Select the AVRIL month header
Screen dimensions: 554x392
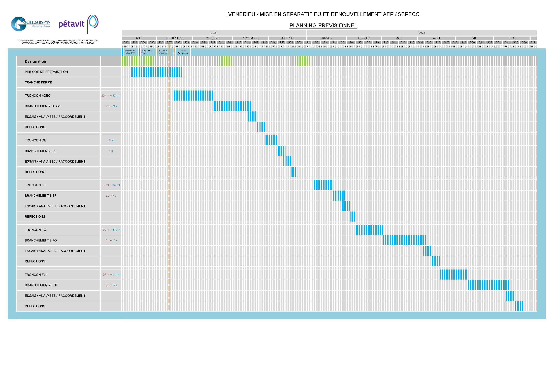tap(437, 38)
